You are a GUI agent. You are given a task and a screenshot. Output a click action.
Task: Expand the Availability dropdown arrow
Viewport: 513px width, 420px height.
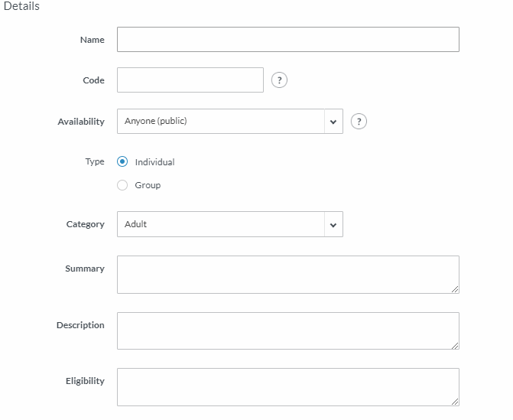[x=333, y=122]
